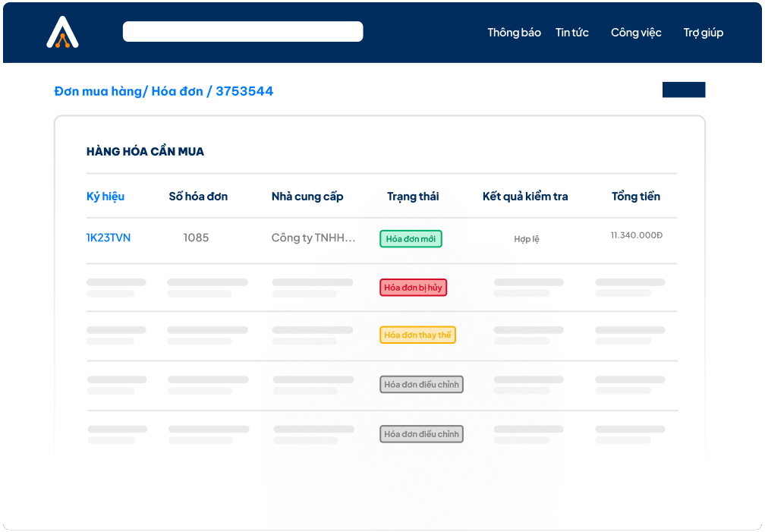Select breadcrumb number 3753544
This screenshot has height=532, width=765.
(x=244, y=91)
